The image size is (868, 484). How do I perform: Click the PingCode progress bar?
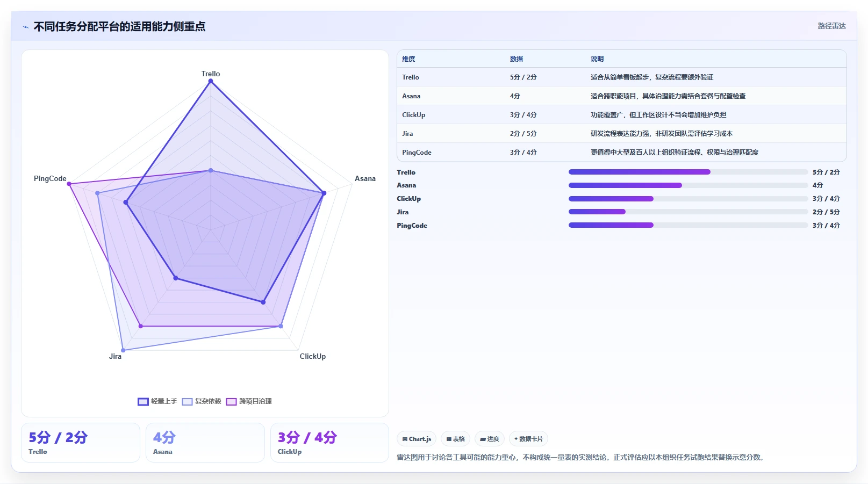688,225
